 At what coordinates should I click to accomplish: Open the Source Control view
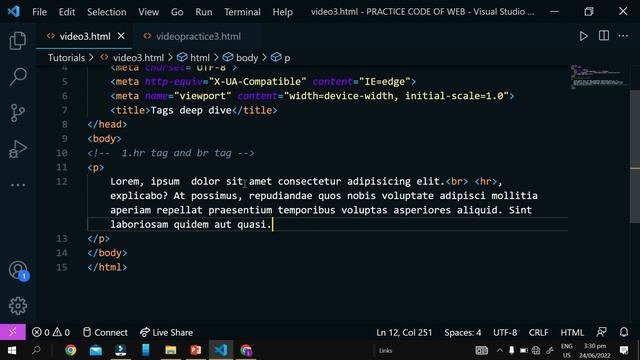click(x=18, y=113)
